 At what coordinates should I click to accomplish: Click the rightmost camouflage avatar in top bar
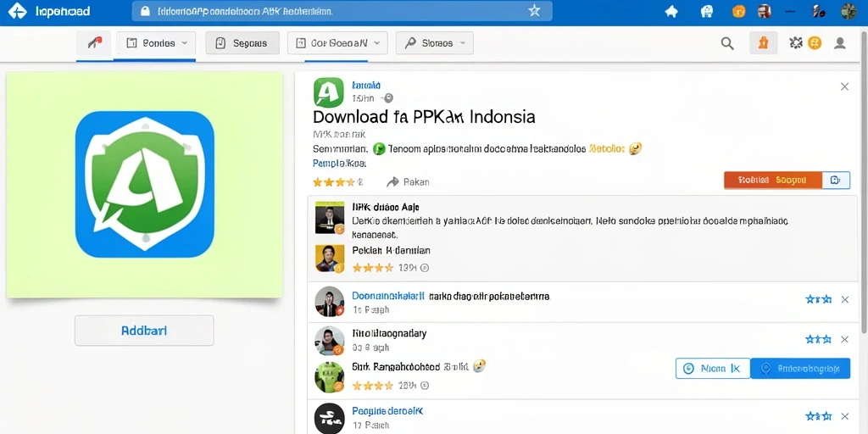click(x=849, y=11)
